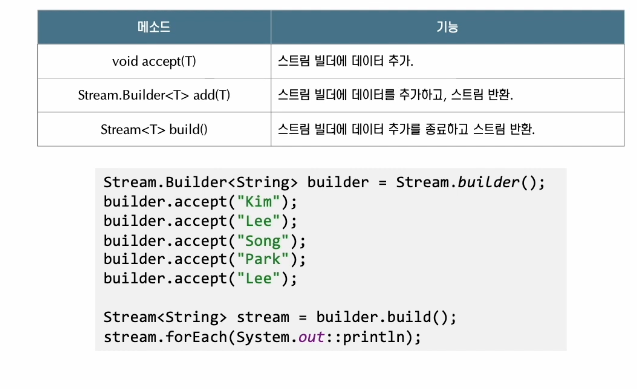Click the last builder.accept("Lee") line
Screen dimensions: 637x389
pos(200,279)
